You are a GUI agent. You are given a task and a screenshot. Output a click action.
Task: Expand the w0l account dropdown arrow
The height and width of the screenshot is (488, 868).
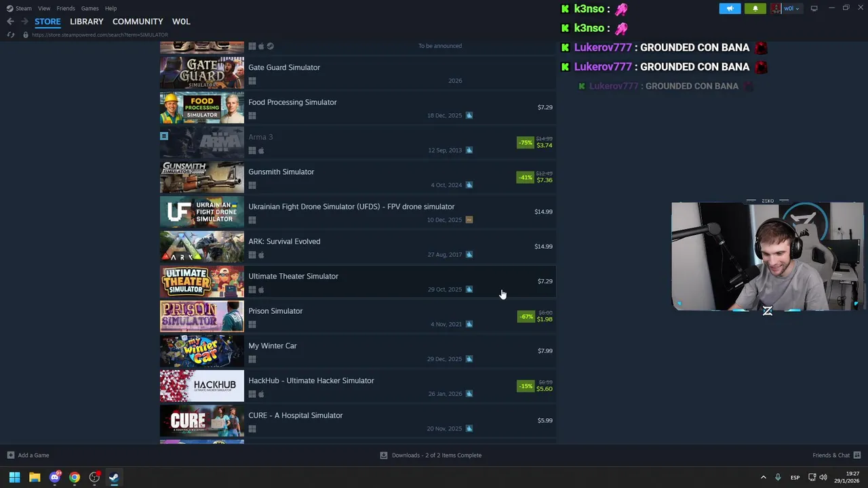(797, 8)
